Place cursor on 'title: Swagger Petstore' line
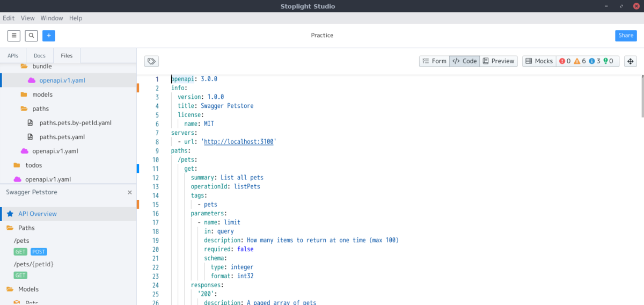 (216, 106)
